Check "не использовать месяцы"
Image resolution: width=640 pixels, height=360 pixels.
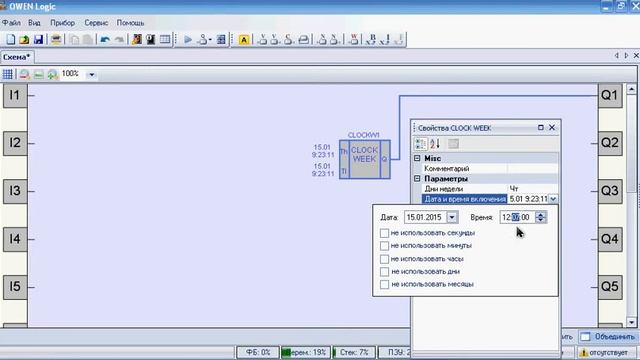[x=384, y=284]
